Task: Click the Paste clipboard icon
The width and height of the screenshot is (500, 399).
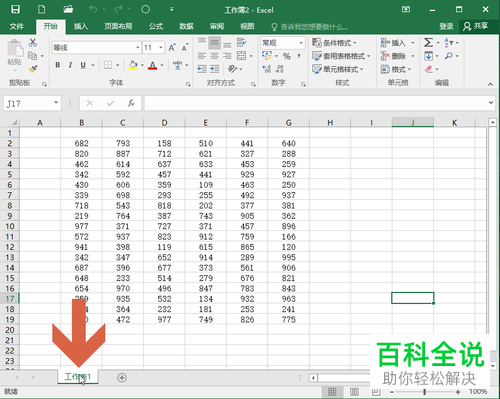Action: (15, 49)
